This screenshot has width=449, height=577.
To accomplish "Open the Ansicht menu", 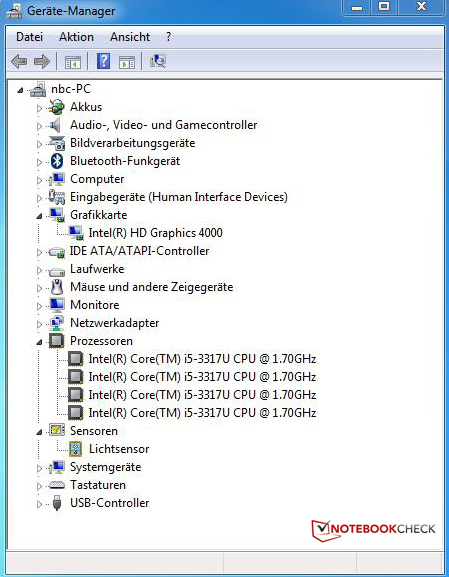I will coord(130,37).
